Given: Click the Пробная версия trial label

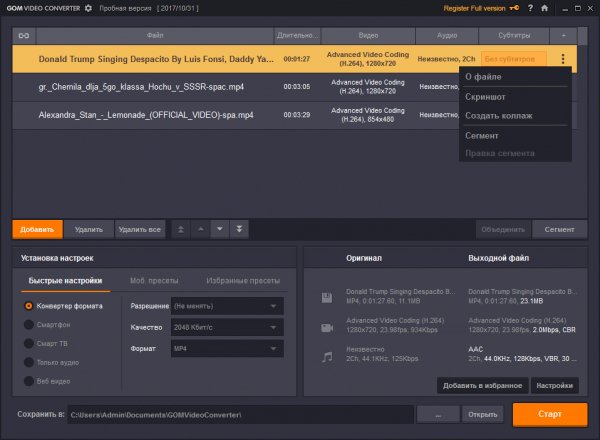Looking at the screenshot, I should point(125,8).
